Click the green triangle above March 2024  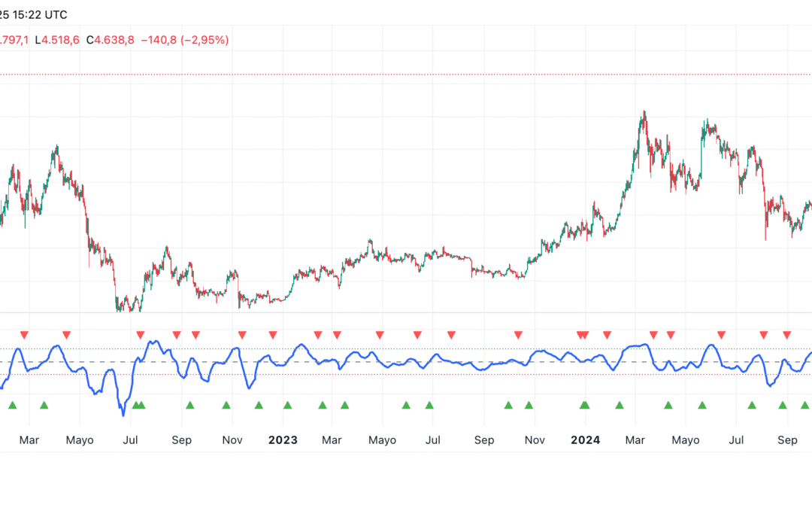[x=620, y=406]
